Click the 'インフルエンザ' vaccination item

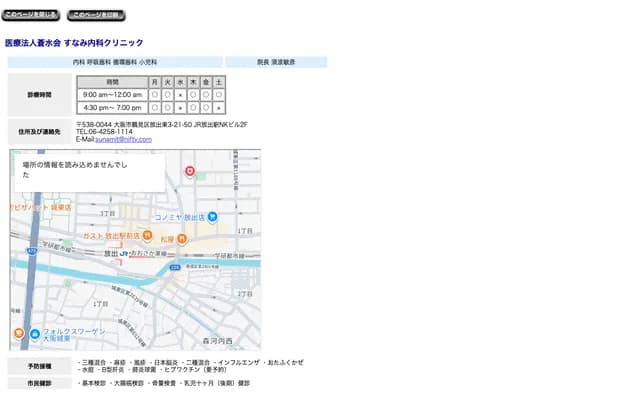click(x=239, y=362)
